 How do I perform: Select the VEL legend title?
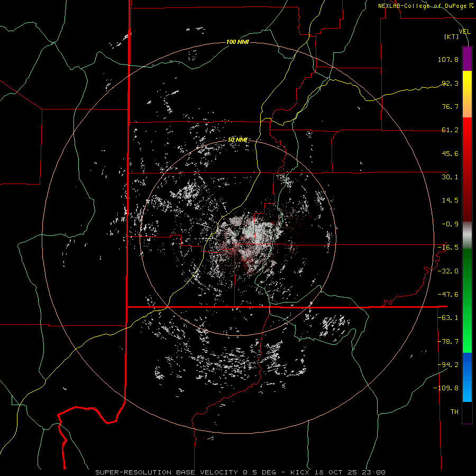point(464,32)
